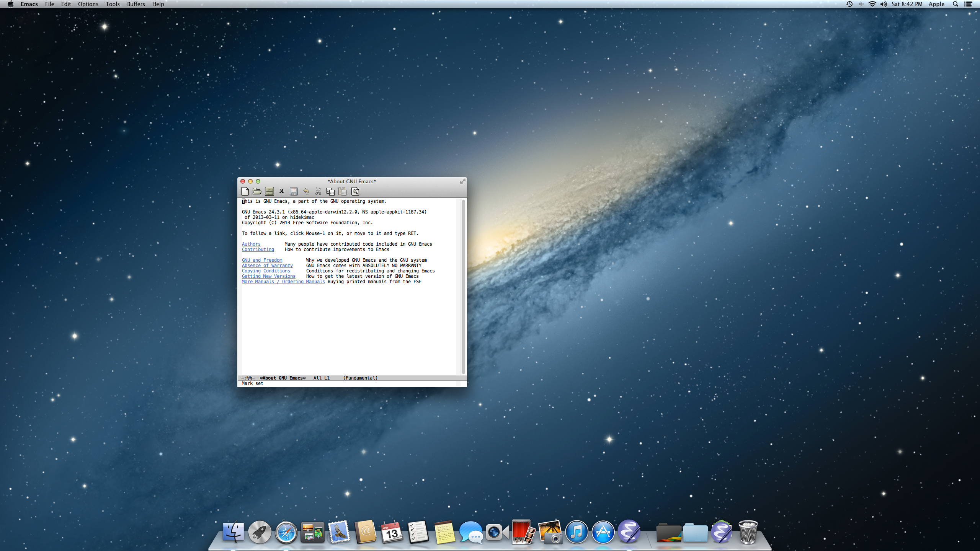Image resolution: width=980 pixels, height=551 pixels.
Task: Open the File menu
Action: pos(49,4)
